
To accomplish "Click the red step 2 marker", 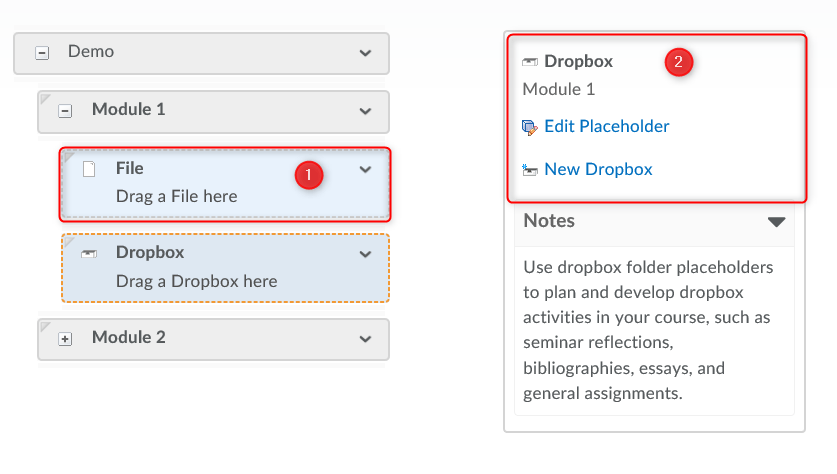I will coord(679,62).
